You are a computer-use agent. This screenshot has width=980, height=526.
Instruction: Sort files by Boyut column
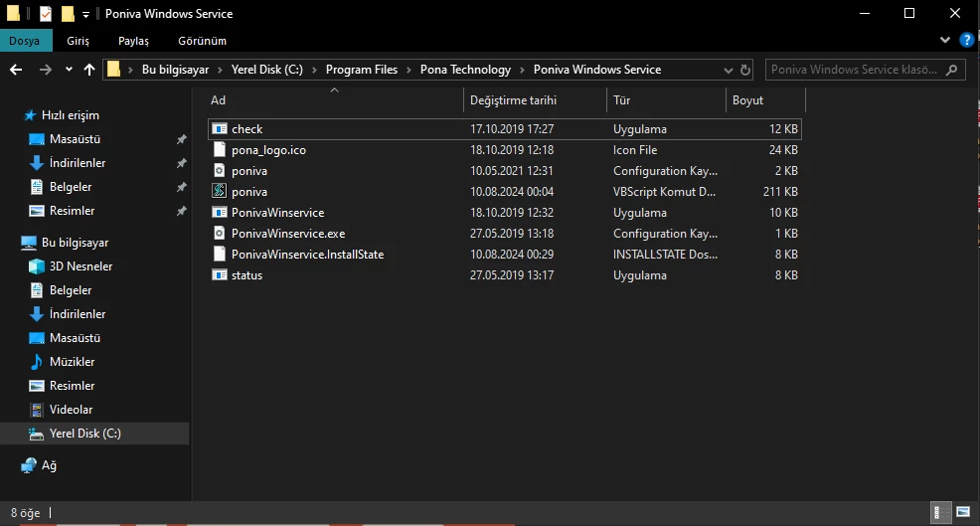[765, 100]
